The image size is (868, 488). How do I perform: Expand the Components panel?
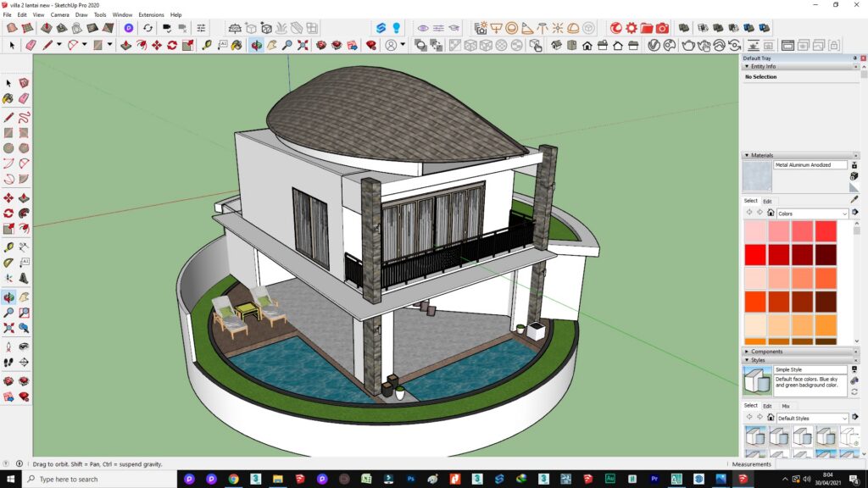click(x=746, y=352)
